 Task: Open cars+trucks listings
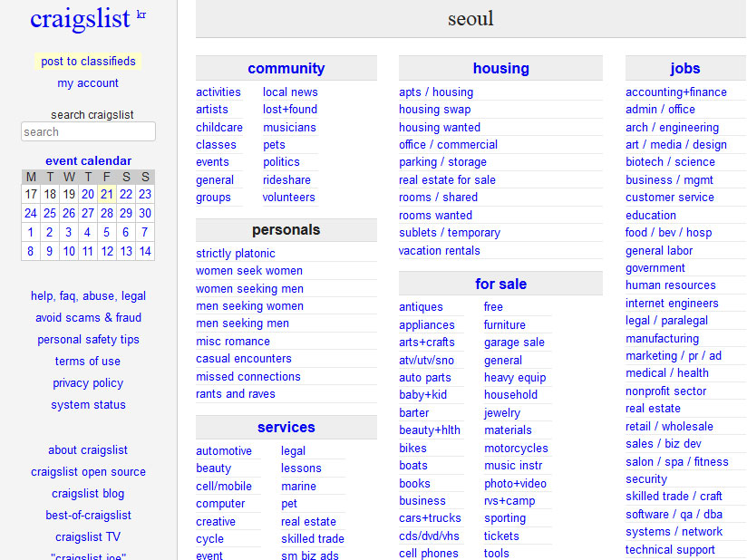point(430,518)
